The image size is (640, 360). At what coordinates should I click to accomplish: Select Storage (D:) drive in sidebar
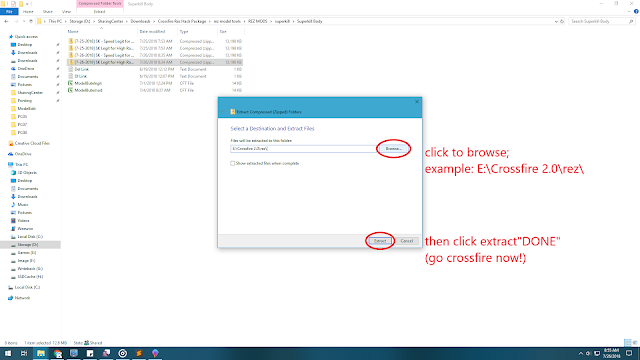pyautogui.click(x=28, y=244)
